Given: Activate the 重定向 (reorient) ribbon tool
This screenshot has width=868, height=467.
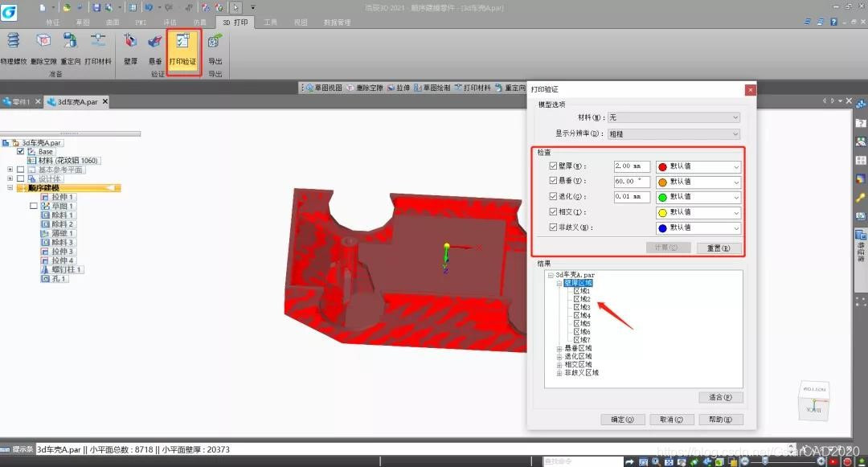Looking at the screenshot, I should coord(70,47).
